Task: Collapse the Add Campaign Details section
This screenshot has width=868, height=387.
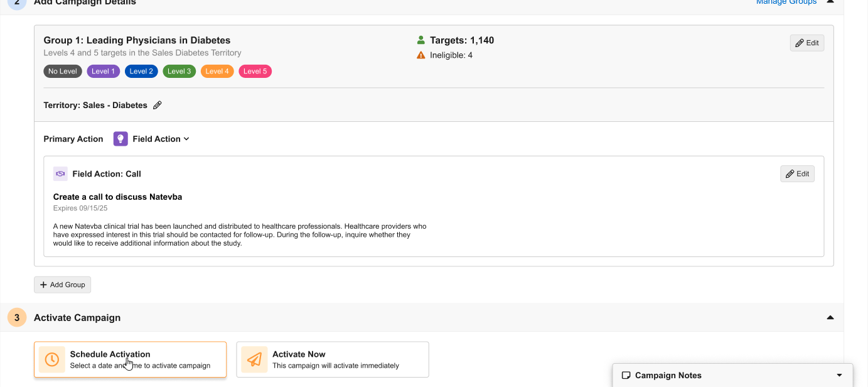Action: 830,2
